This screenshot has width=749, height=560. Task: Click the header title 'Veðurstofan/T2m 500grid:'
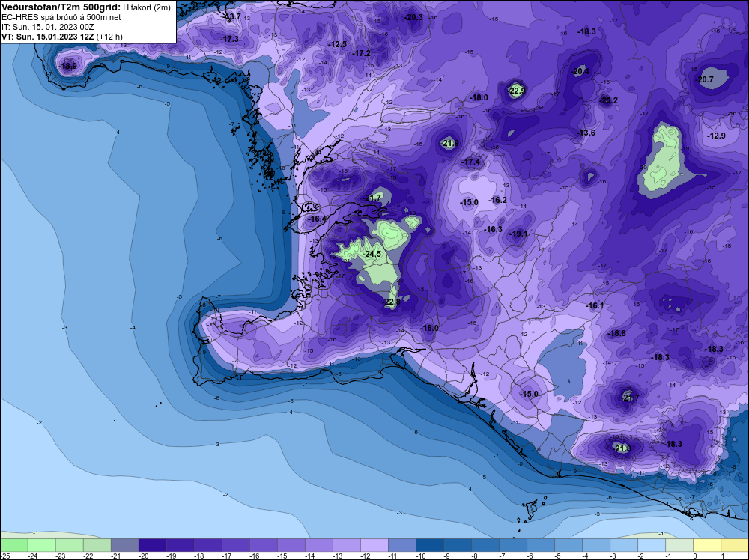pyautogui.click(x=60, y=7)
